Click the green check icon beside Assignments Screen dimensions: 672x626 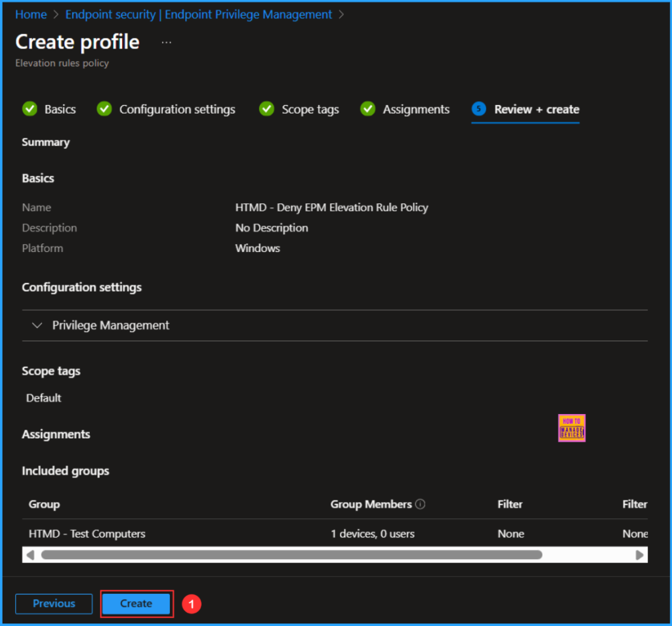point(367,109)
